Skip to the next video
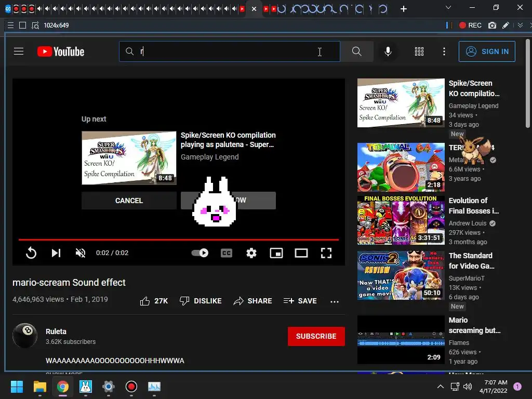The image size is (532, 399). pos(56,253)
